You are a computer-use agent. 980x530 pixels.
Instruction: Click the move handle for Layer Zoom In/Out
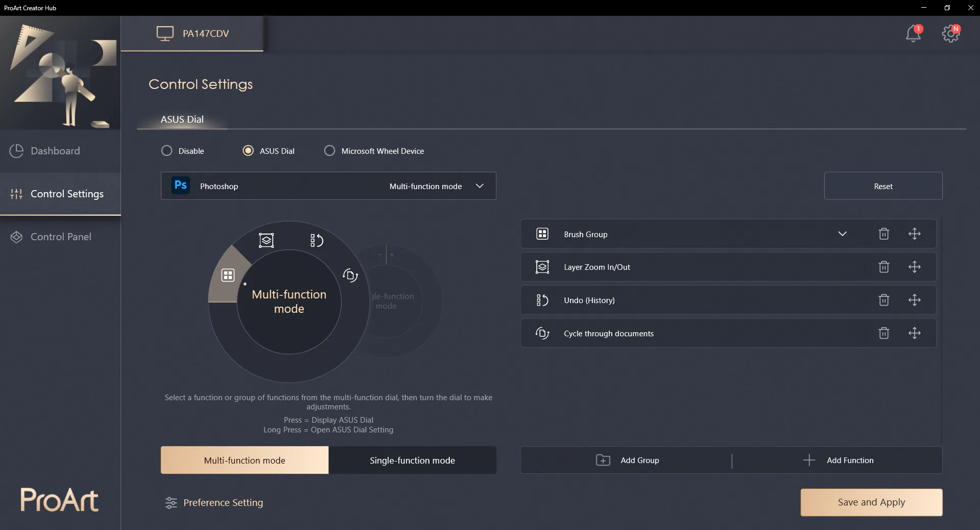coord(915,267)
